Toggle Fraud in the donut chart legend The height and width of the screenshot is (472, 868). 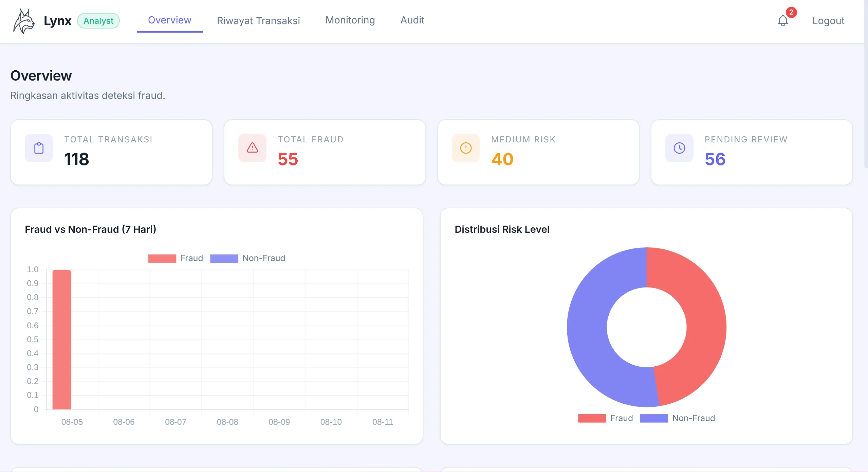(x=606, y=418)
